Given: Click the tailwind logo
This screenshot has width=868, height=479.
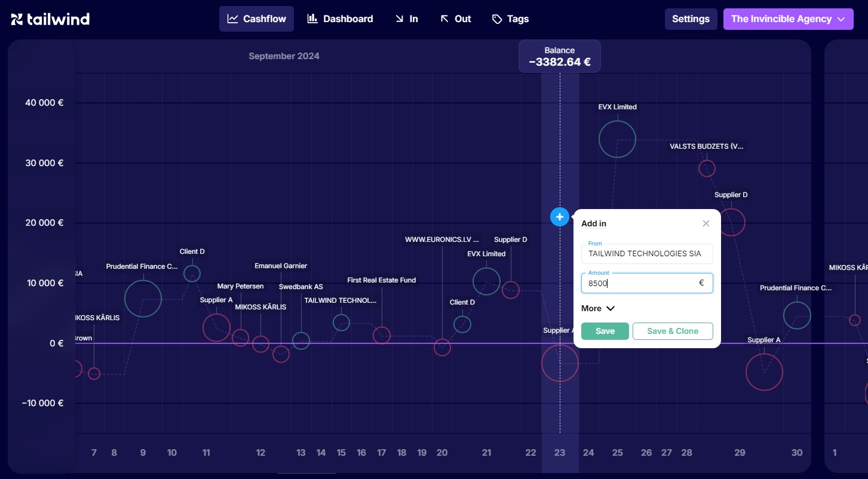Looking at the screenshot, I should [50, 19].
